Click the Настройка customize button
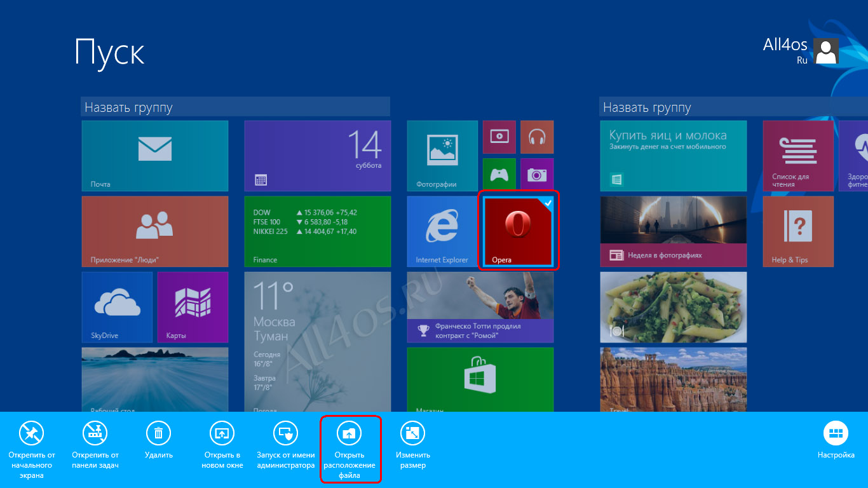Screen dimensions: 868x488 pyautogui.click(x=836, y=440)
